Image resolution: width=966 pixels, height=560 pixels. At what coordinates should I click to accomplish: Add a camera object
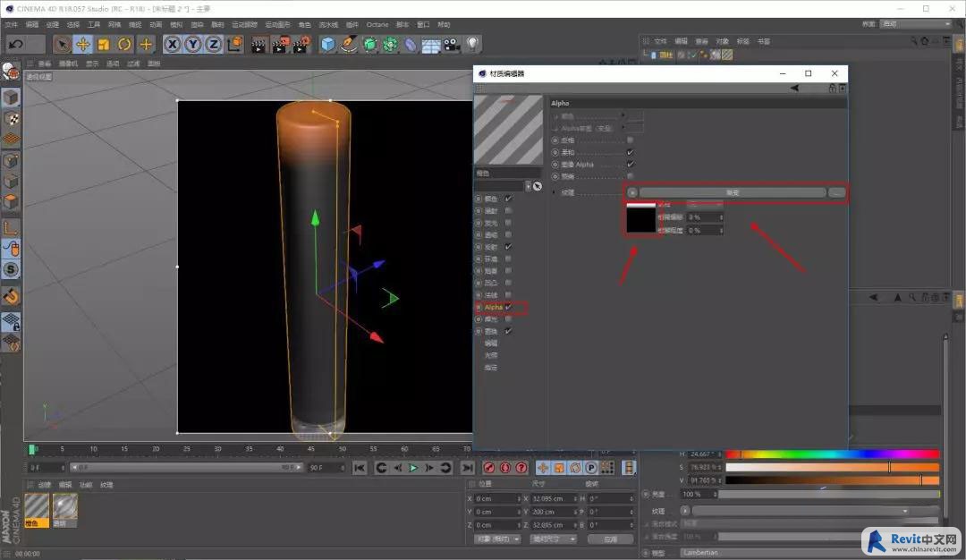452,44
